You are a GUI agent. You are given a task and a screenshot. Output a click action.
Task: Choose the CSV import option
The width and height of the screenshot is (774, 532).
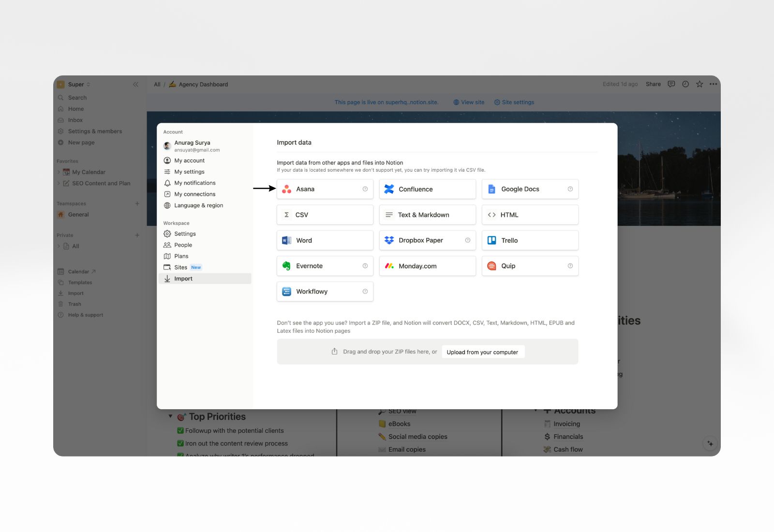point(325,215)
